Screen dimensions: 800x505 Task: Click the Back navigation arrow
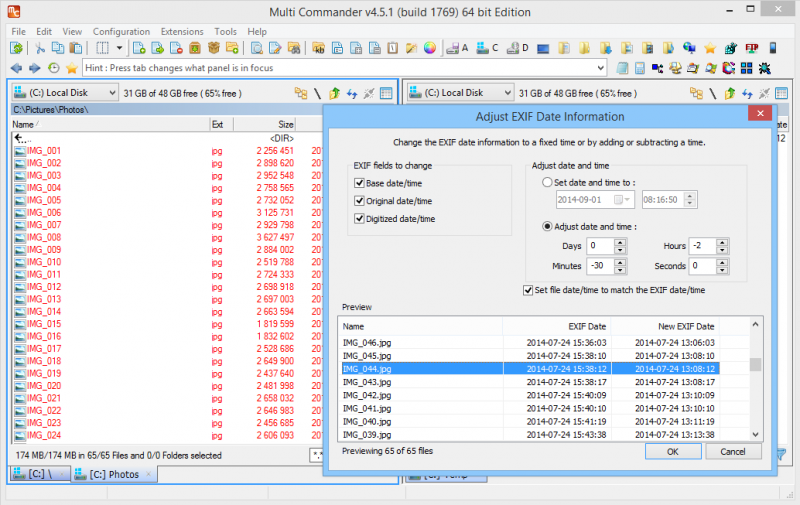click(x=16, y=68)
